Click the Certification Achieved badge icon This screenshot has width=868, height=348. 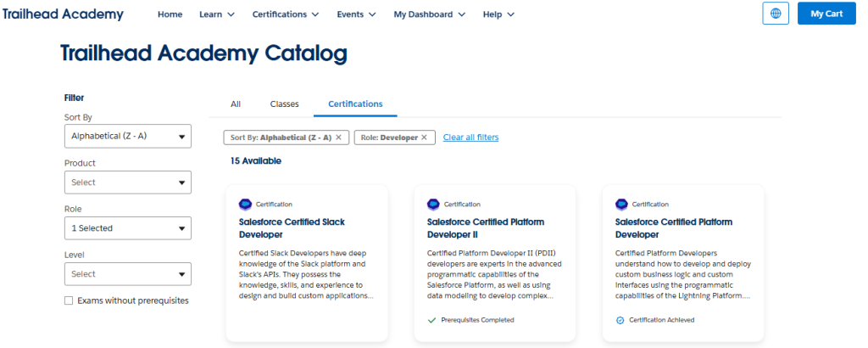[x=620, y=320]
